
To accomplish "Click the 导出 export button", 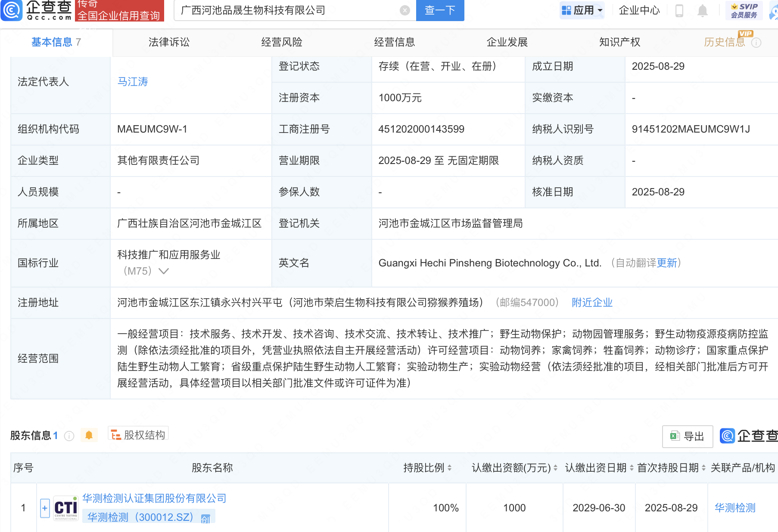I will pos(688,436).
